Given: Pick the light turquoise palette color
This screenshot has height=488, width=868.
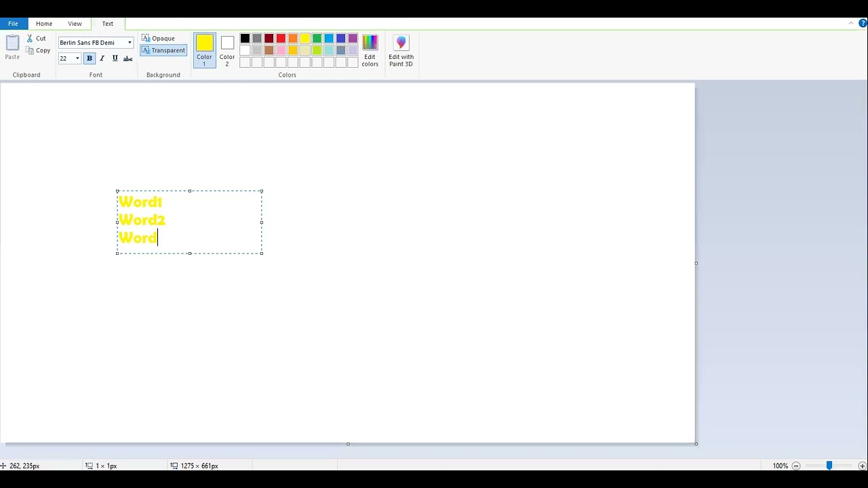Looking at the screenshot, I should 329,51.
